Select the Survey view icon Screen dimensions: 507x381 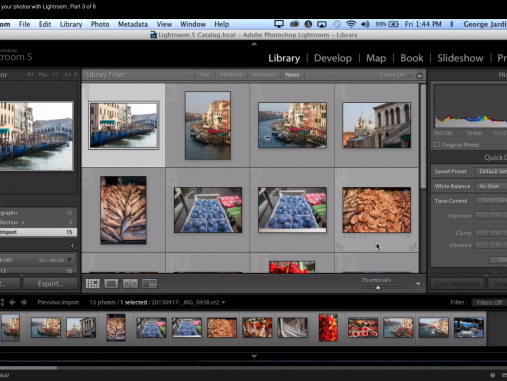(149, 284)
